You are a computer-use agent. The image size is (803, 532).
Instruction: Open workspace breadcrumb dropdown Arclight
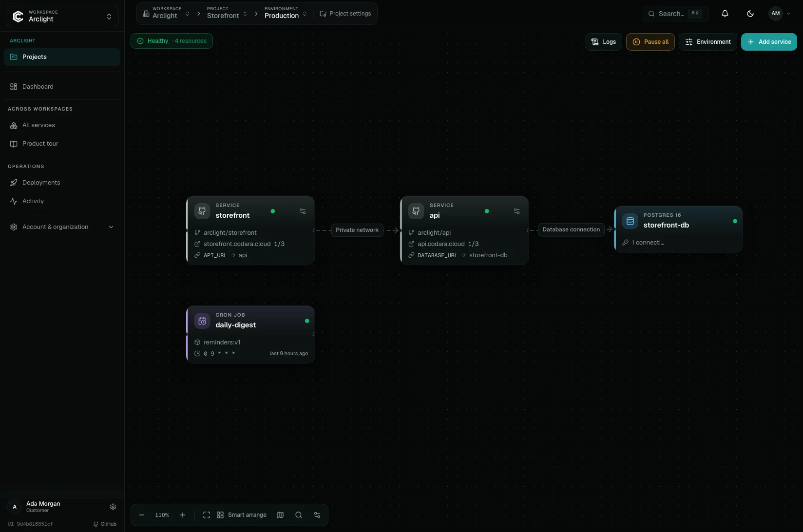pyautogui.click(x=166, y=13)
